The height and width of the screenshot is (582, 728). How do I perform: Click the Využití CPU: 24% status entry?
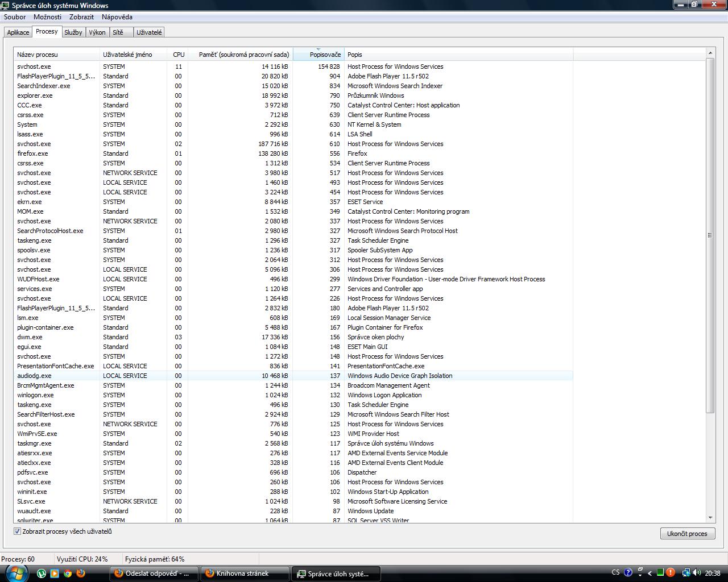click(82, 559)
